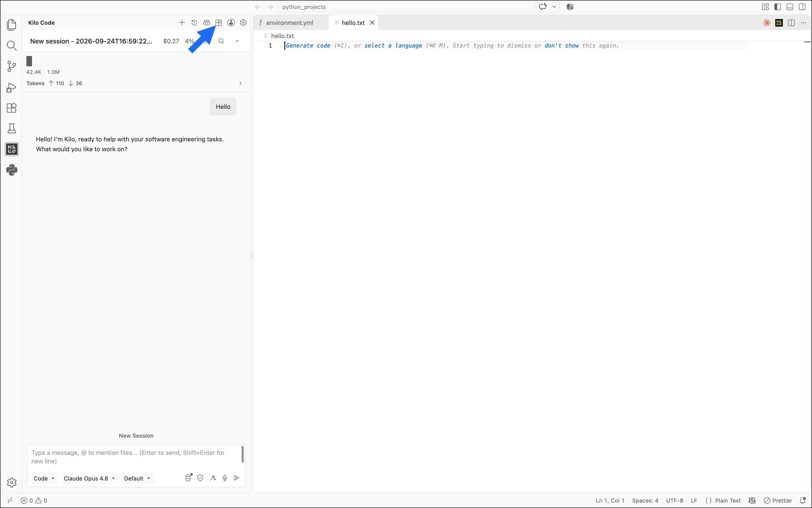Viewport: 812px width, 508px height.
Task: Click the context usage progress bar
Action: [29, 61]
